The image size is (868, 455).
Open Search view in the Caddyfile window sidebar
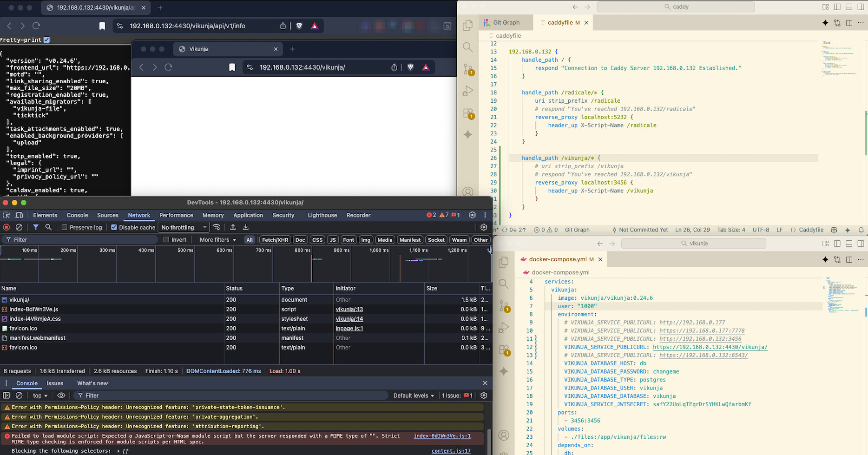click(x=467, y=47)
